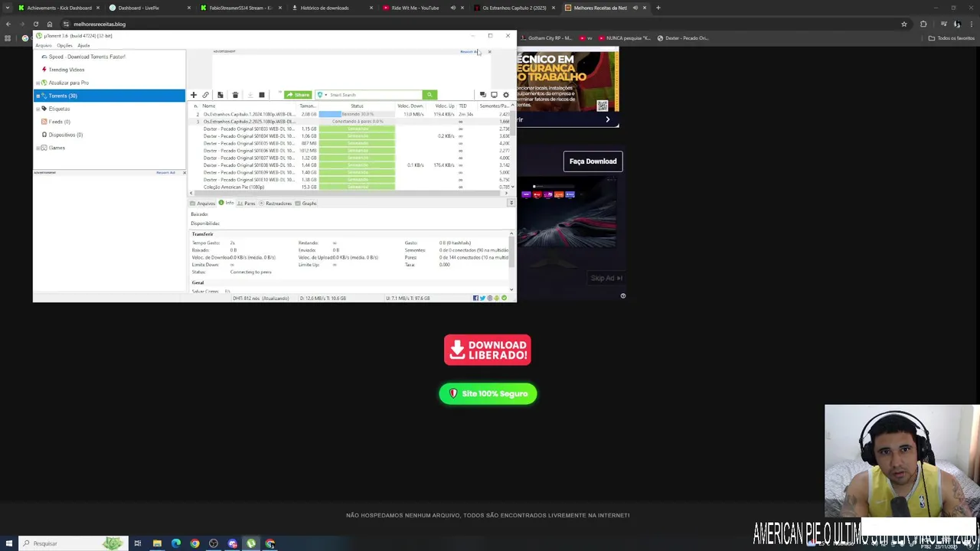Viewport: 980px width, 551px height.
Task: Click the green Share button
Action: tap(298, 95)
